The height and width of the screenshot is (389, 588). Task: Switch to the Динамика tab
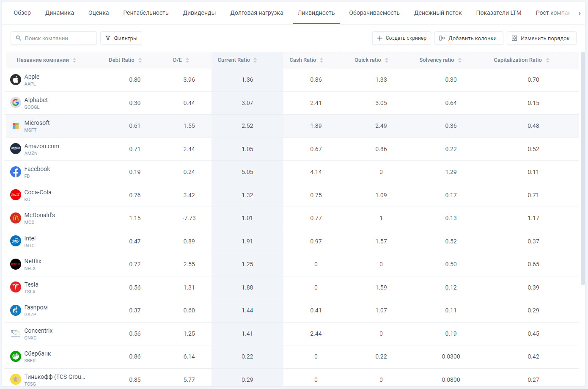[x=60, y=13]
